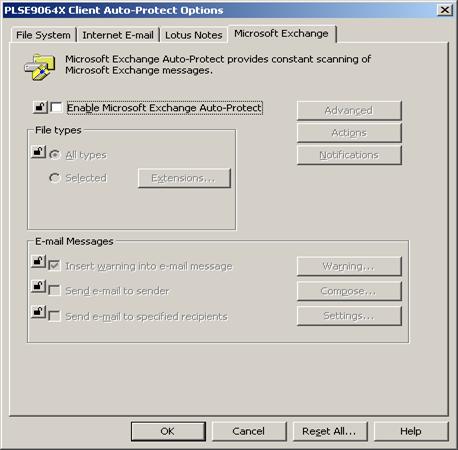Click the lock icon for specified recipients option
The image size is (458, 450).
click(38, 312)
